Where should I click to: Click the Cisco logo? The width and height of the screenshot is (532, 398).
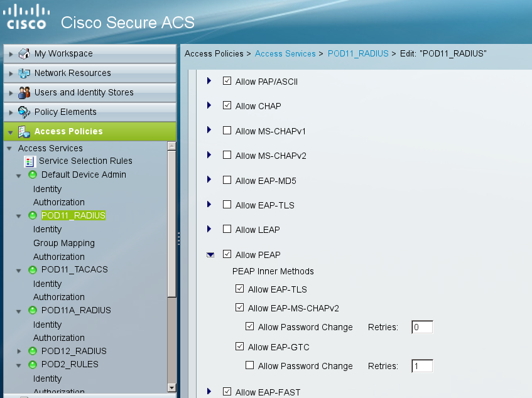(26, 17)
